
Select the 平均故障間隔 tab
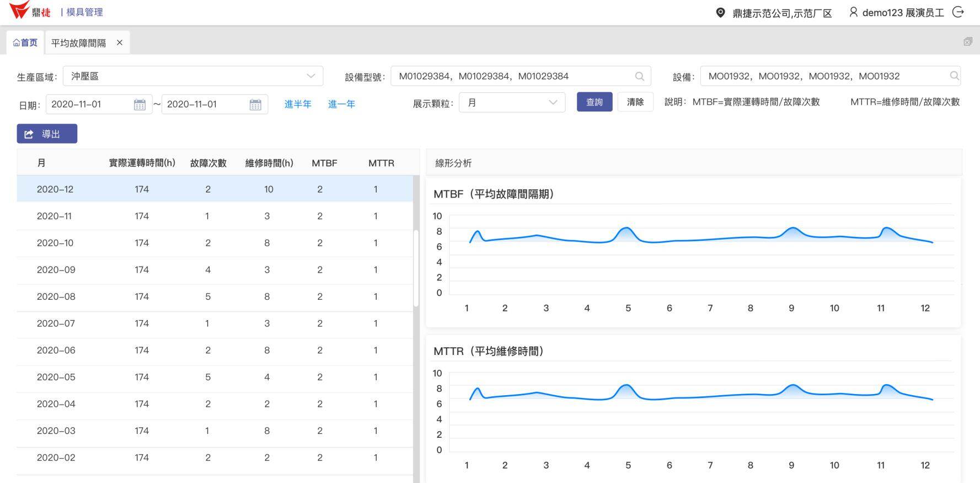78,43
